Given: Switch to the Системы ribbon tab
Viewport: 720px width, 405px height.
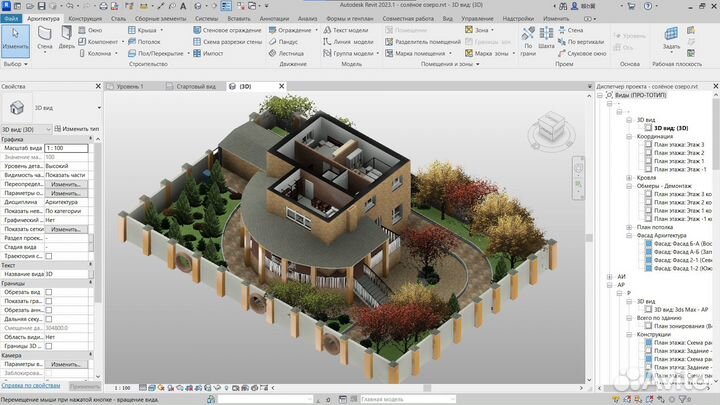Looking at the screenshot, I should click(x=207, y=18).
